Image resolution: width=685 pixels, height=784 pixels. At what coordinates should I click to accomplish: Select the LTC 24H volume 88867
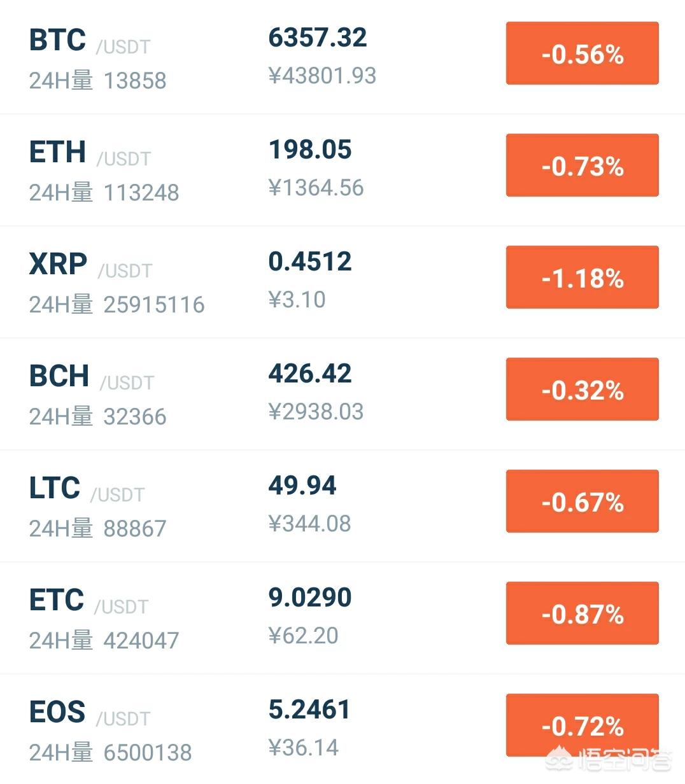click(x=134, y=528)
